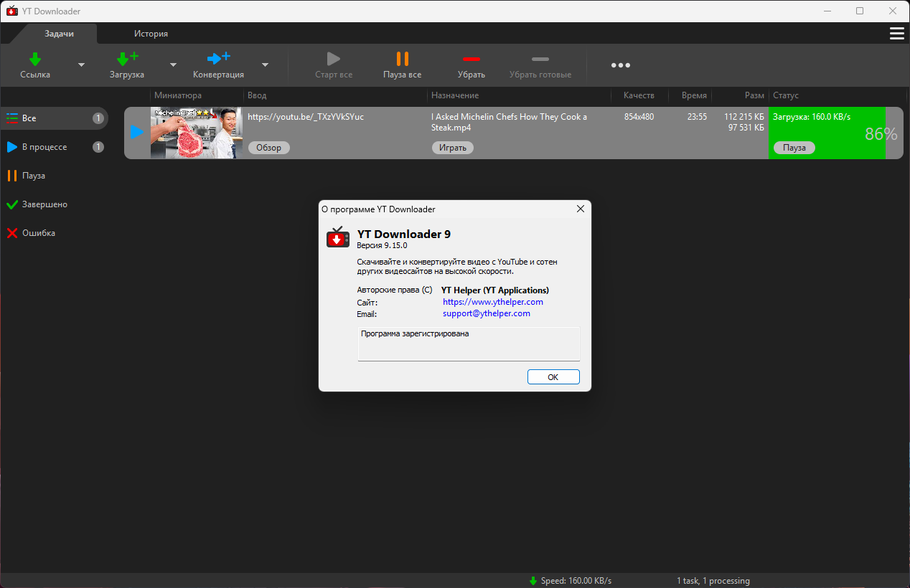
Task: Click the Обзор button
Action: tap(269, 148)
